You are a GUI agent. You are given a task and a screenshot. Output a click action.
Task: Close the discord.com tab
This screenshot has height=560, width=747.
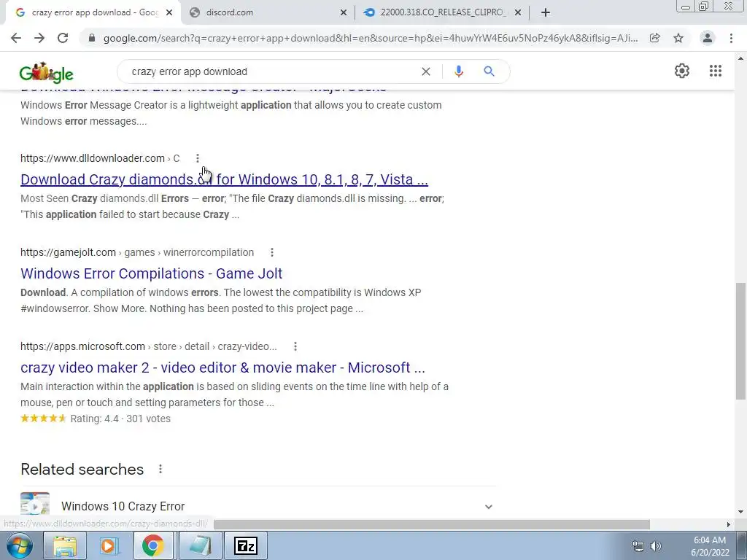point(344,13)
